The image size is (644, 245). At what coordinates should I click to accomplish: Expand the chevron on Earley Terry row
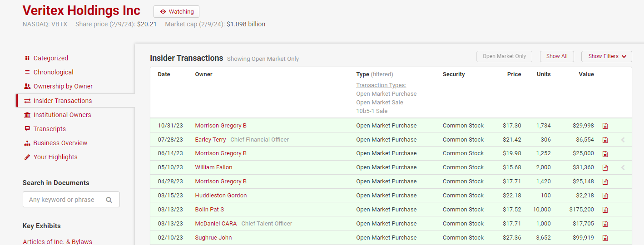tap(623, 140)
